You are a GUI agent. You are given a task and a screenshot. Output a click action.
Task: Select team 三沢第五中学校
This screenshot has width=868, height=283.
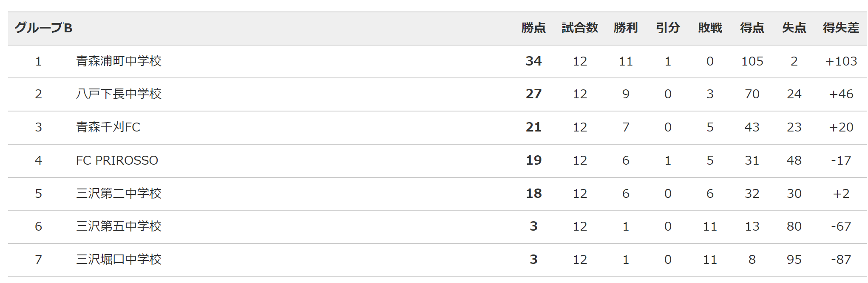point(119,226)
